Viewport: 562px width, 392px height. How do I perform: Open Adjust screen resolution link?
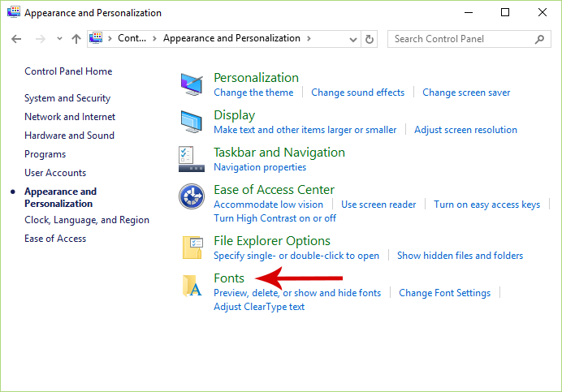(465, 130)
